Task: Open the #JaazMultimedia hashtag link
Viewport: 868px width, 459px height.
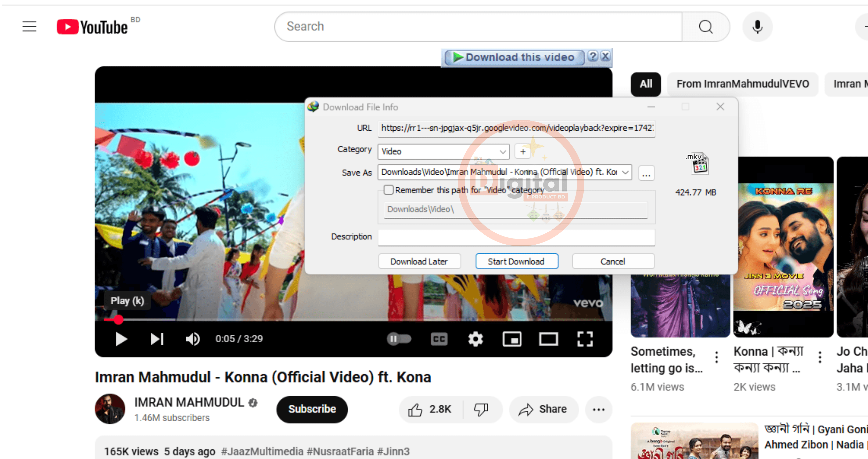Action: tap(262, 451)
